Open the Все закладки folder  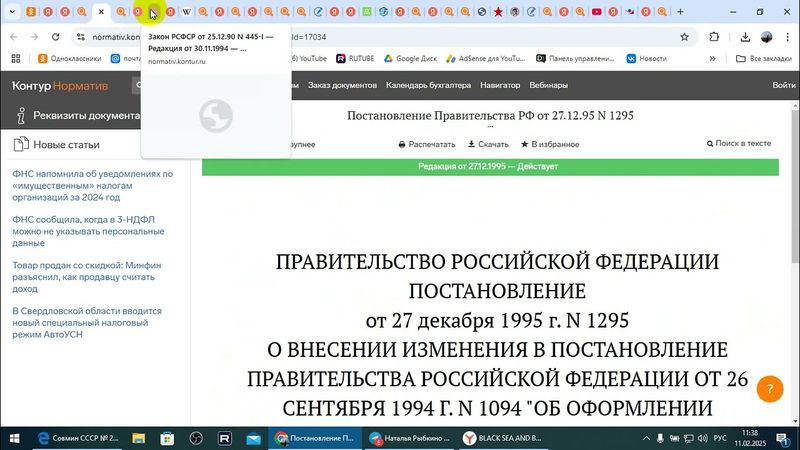pos(764,59)
